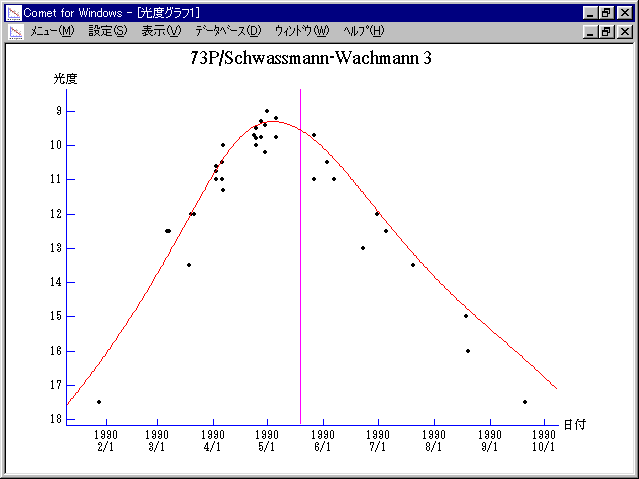Expand the ウィンドウ(W) window menu
Viewport: 639px width, 479px height.
click(x=301, y=31)
